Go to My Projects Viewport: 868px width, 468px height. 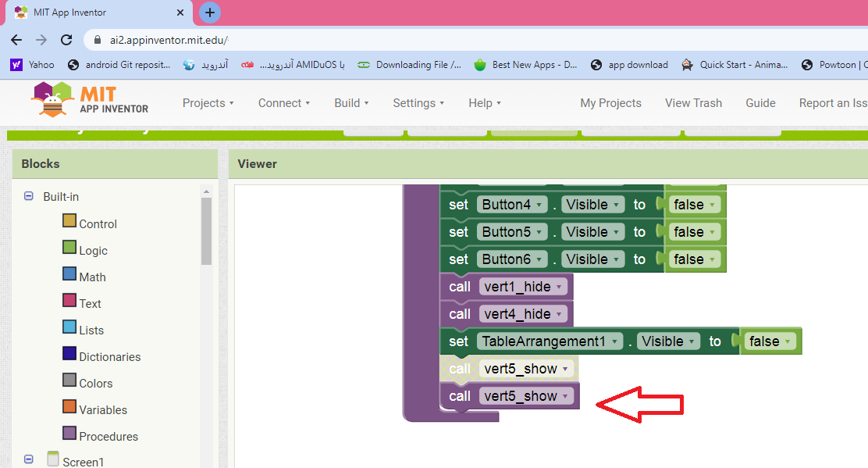click(610, 103)
